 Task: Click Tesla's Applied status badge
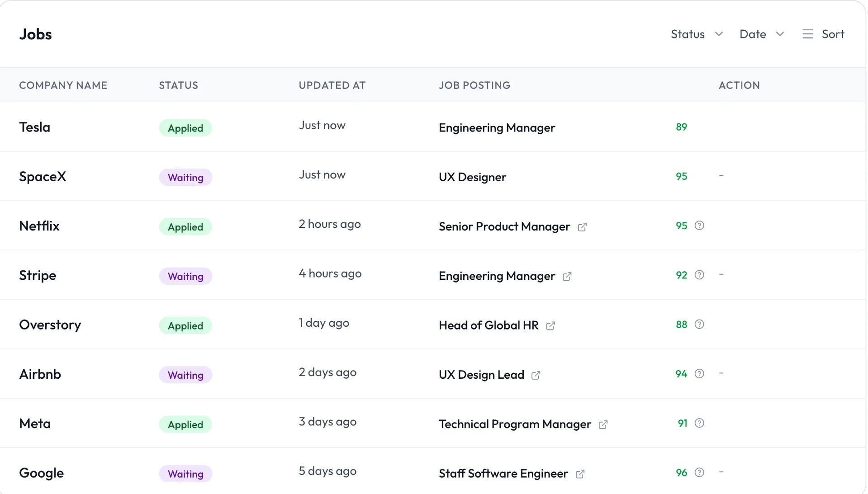185,128
